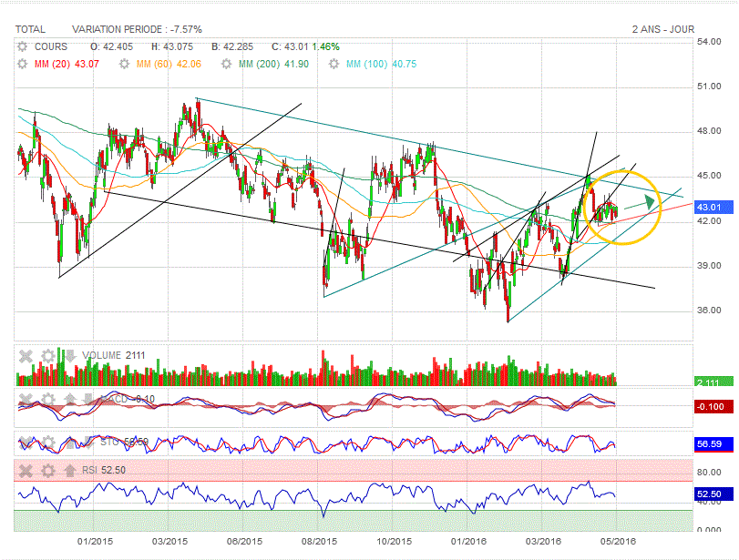Click the 01/2016 date axis label
The image size is (739, 560).
point(469,542)
